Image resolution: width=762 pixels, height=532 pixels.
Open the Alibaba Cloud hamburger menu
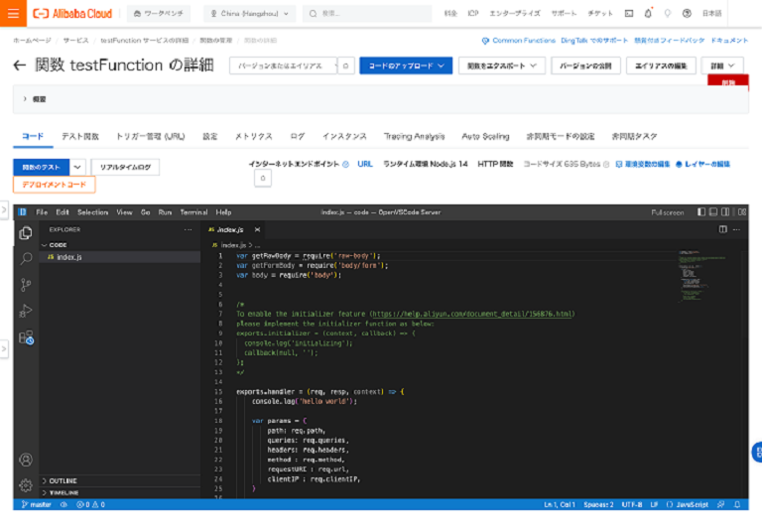(x=13, y=14)
